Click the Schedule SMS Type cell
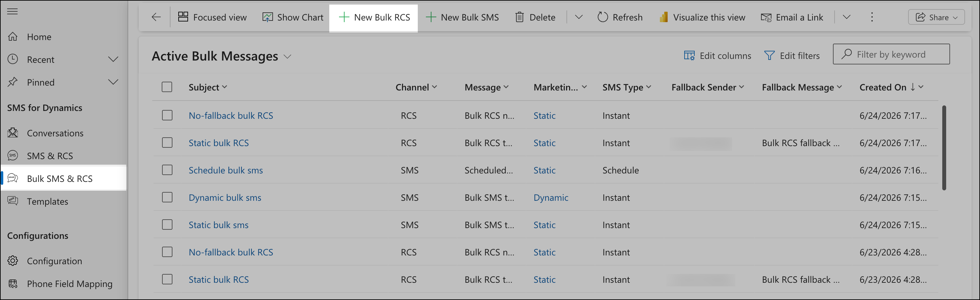The image size is (980, 300). coord(620,170)
